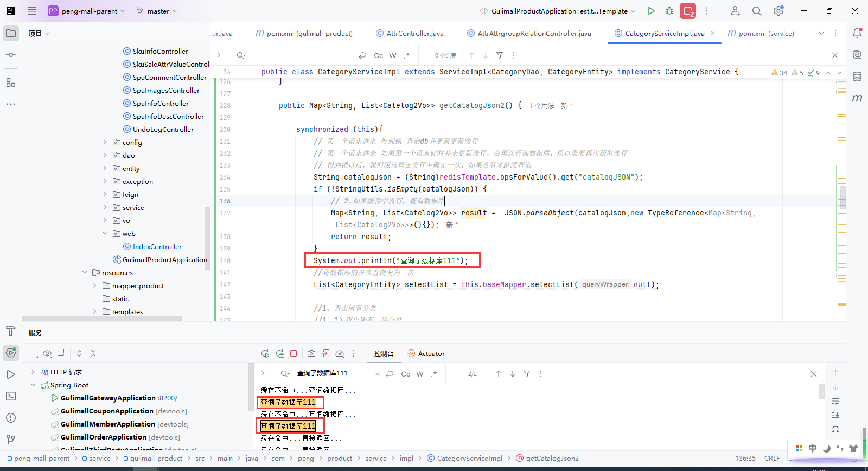Screen dimensions: 868x471
Task: Open the Project tool window folder icon
Action: click(x=11, y=33)
